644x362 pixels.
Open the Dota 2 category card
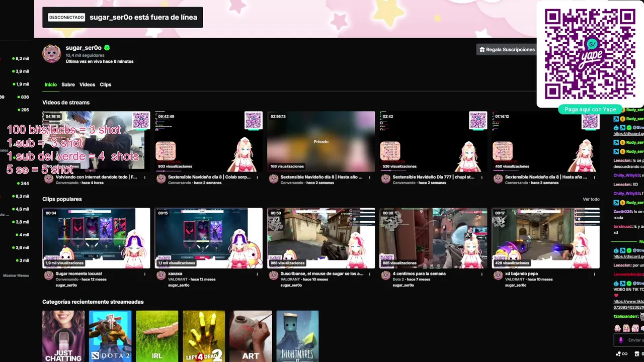[110, 336]
